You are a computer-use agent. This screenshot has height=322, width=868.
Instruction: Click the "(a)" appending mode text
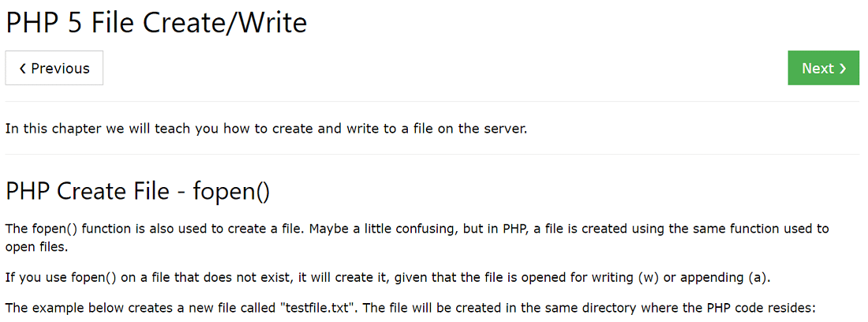click(758, 278)
